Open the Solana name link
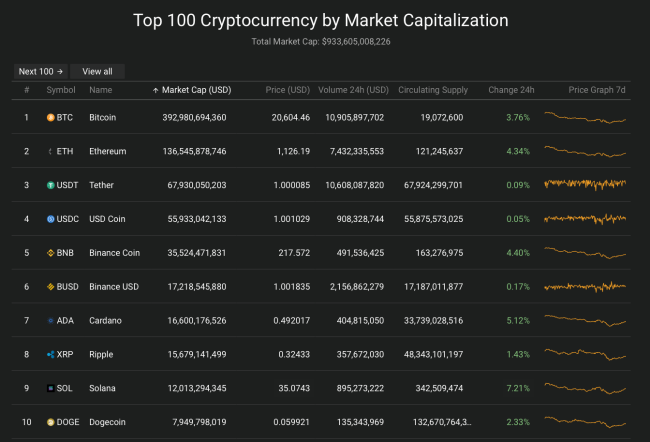This screenshot has width=650, height=442. tap(102, 389)
